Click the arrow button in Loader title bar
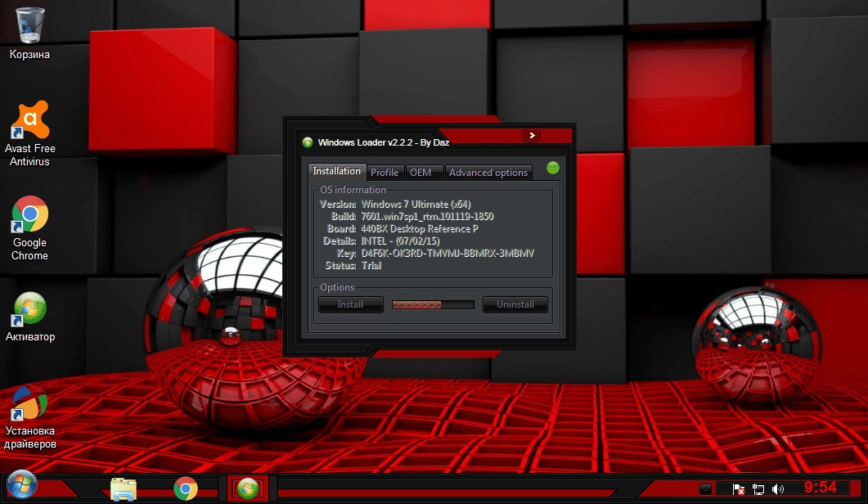Screen dimensions: 868x504 (532, 136)
